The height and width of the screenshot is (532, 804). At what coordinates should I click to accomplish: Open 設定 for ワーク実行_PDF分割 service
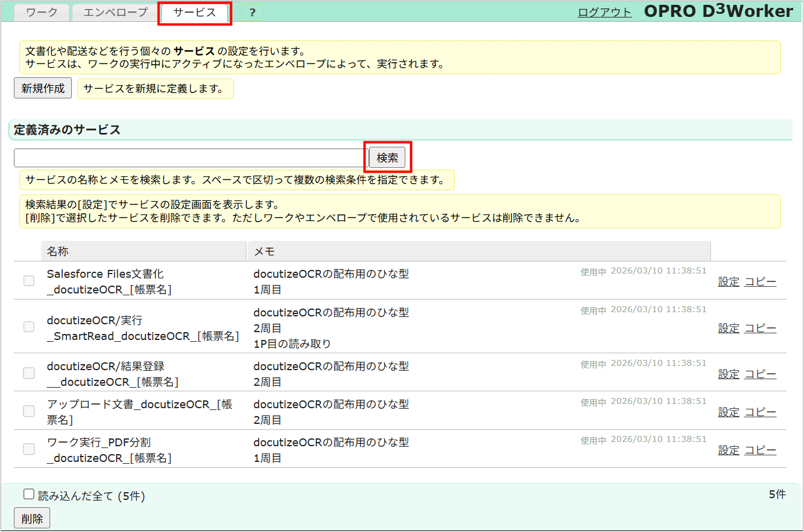click(728, 449)
